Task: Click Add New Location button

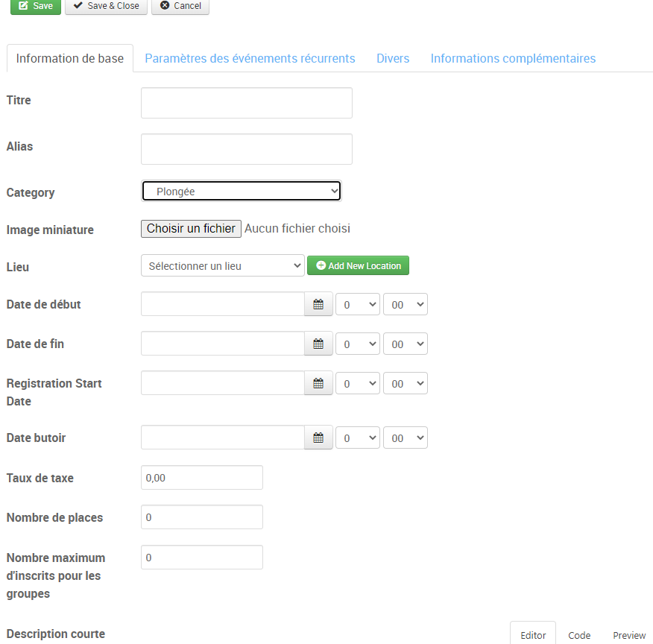Action: click(x=358, y=265)
